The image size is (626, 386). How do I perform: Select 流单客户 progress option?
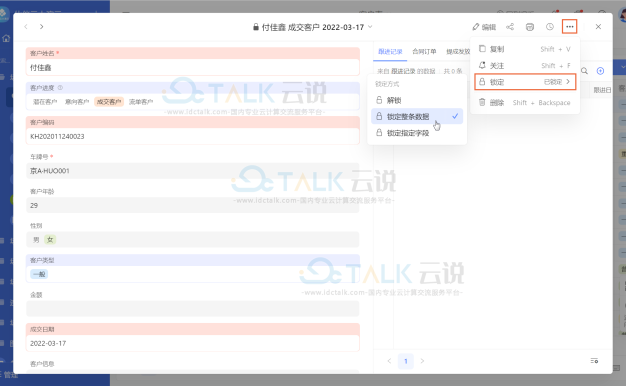point(141,102)
